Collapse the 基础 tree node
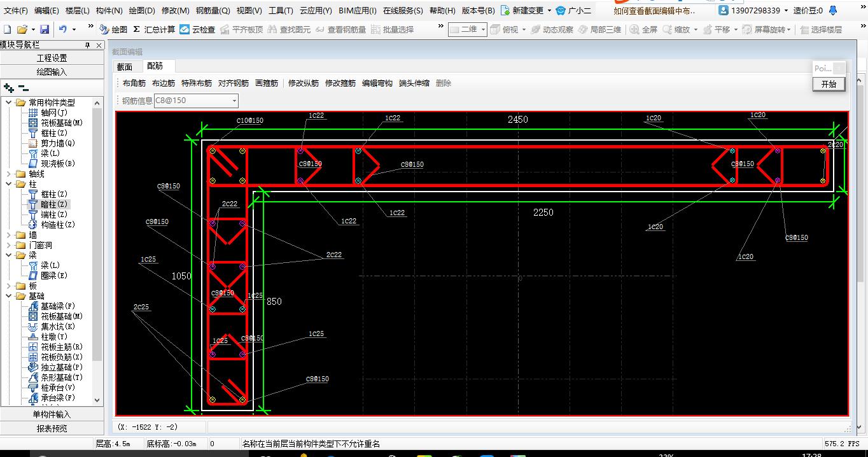 8,296
